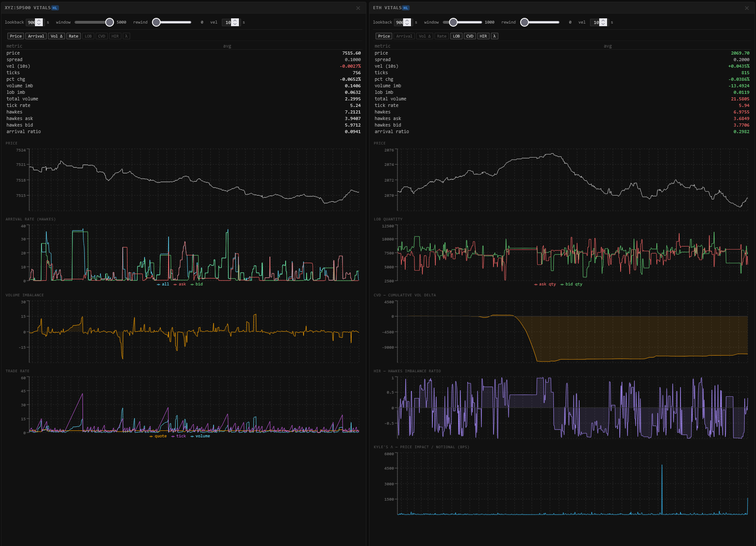Enable the HIR chart in the SP500 panel
This screenshot has width=756, height=546.
115,36
